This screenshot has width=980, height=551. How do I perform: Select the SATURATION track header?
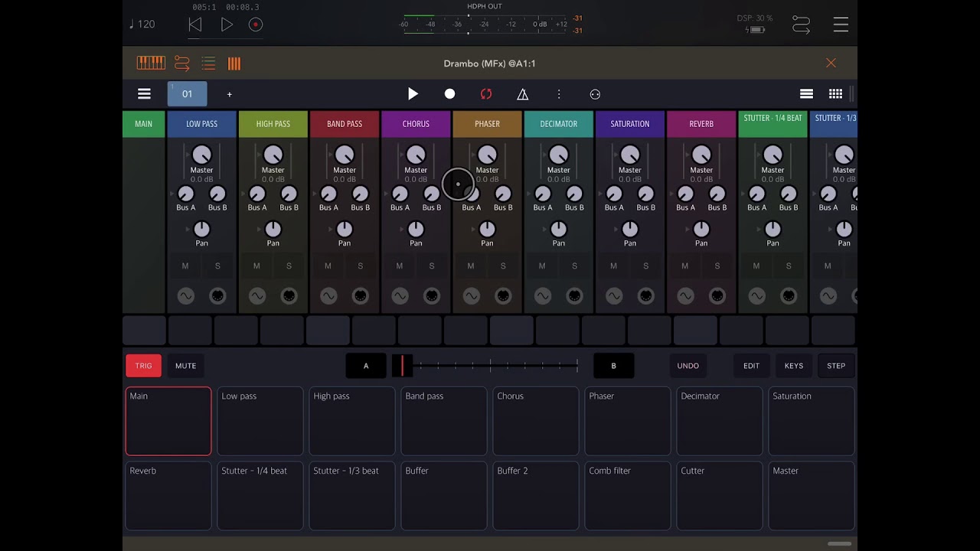click(x=630, y=124)
